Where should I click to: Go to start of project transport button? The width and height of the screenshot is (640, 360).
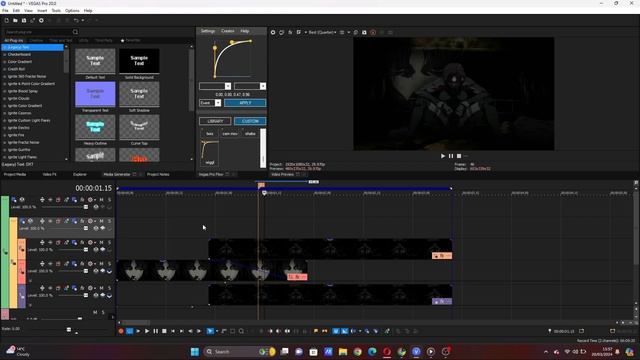click(x=173, y=331)
